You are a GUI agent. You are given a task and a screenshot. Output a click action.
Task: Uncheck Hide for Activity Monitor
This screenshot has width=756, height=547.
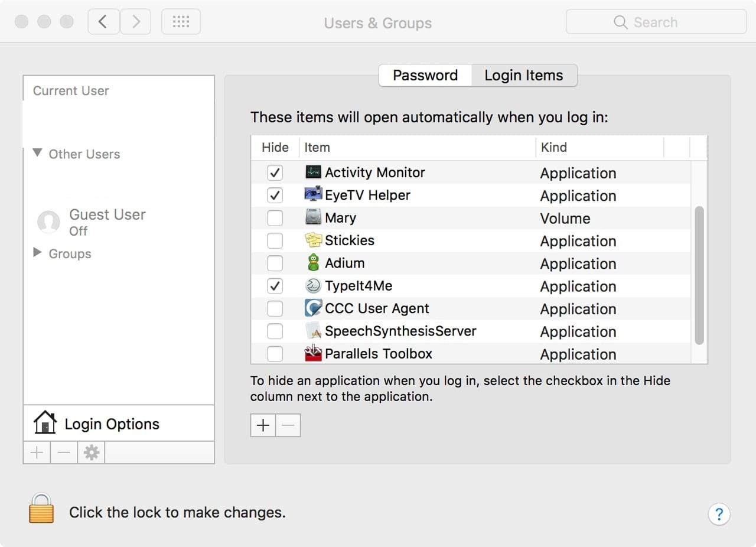pyautogui.click(x=275, y=172)
